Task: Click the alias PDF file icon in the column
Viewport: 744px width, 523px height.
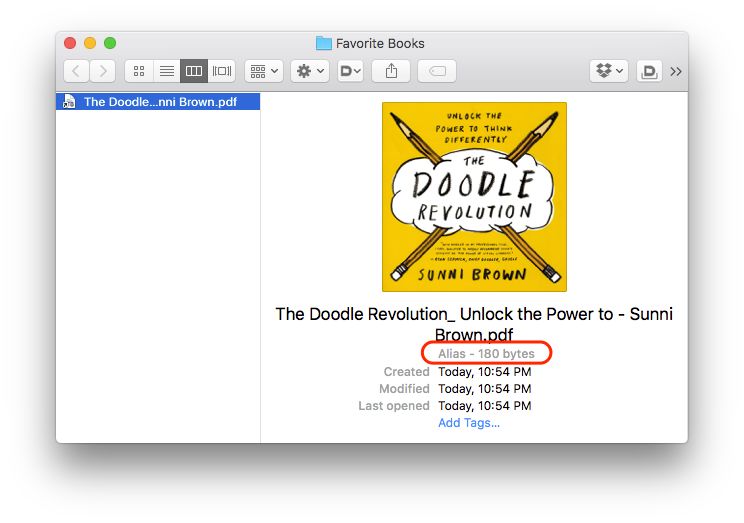Action: pos(69,102)
